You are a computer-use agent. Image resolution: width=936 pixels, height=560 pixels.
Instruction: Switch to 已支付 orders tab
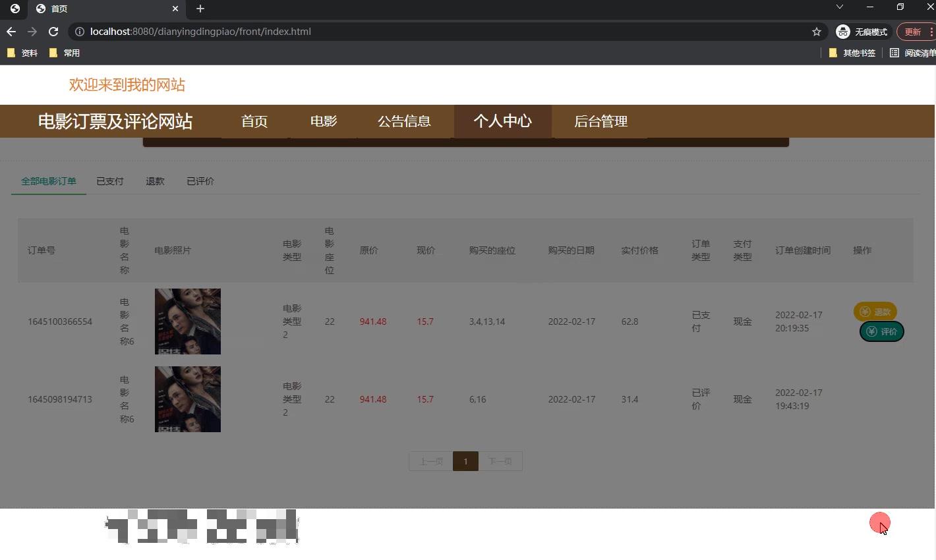(x=110, y=181)
